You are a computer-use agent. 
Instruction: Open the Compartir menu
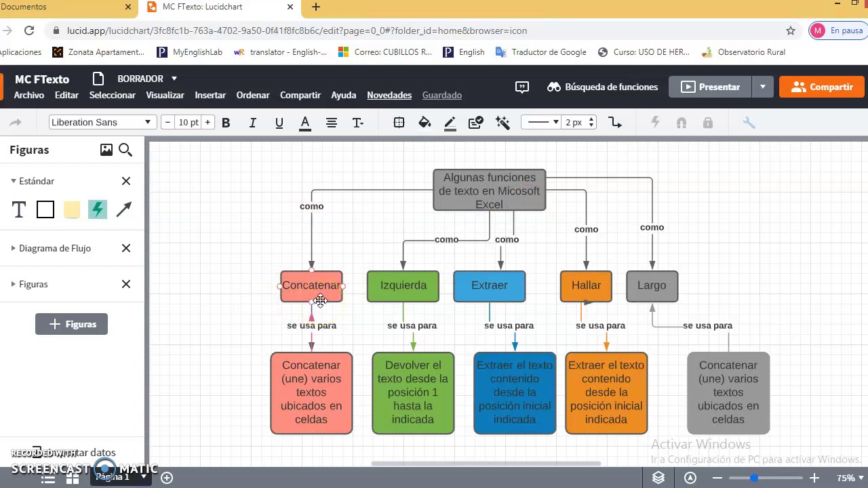(x=300, y=95)
